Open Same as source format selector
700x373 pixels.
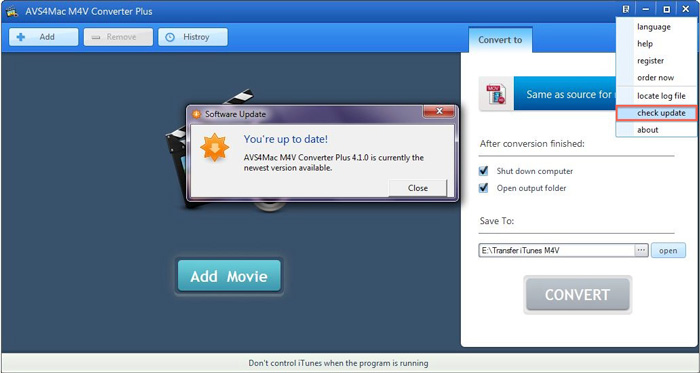(x=565, y=94)
